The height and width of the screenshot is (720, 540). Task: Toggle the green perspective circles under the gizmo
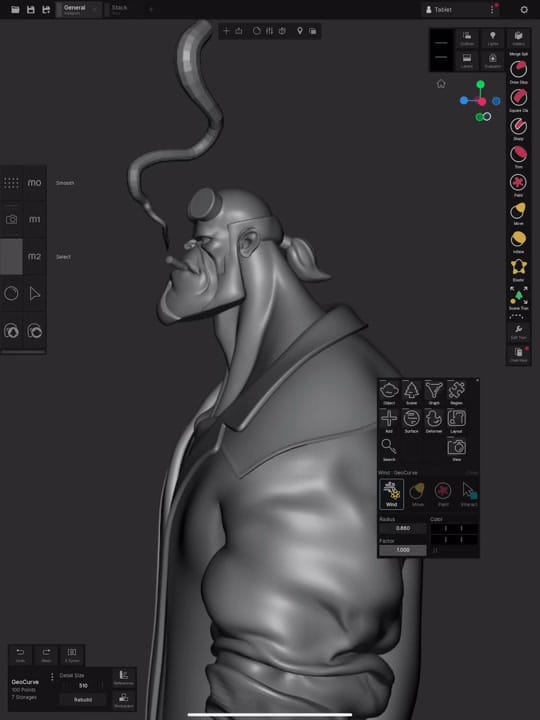pos(483,117)
